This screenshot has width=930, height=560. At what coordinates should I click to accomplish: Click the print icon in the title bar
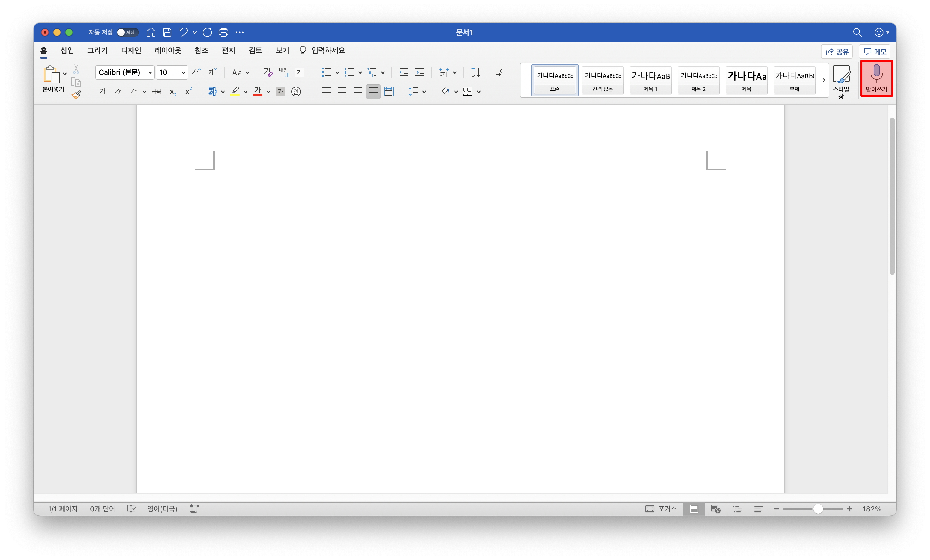point(224,32)
